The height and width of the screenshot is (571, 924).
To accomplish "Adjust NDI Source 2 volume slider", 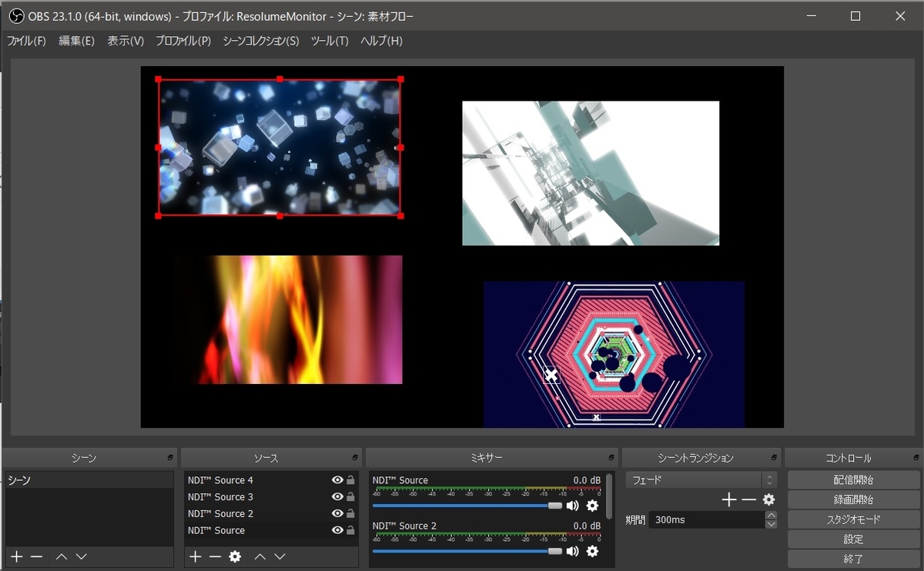I will click(x=467, y=551).
